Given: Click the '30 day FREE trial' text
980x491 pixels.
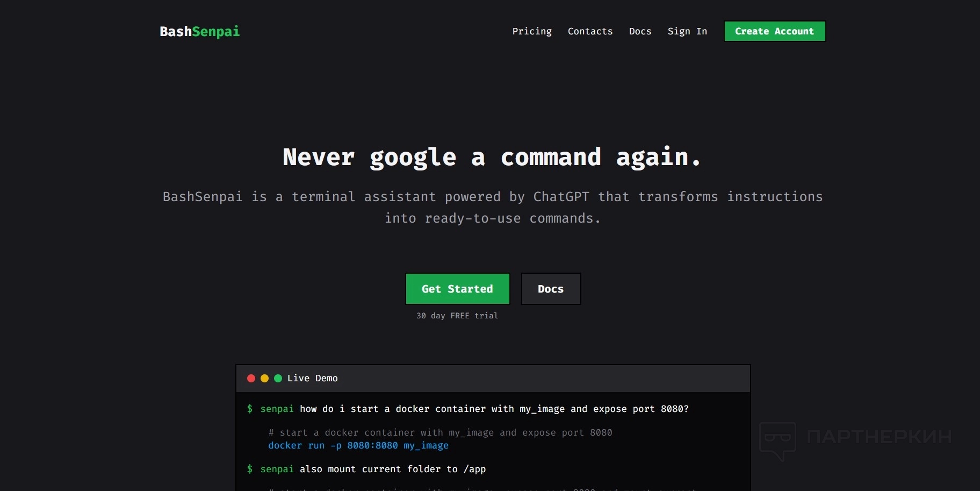Looking at the screenshot, I should click(457, 316).
